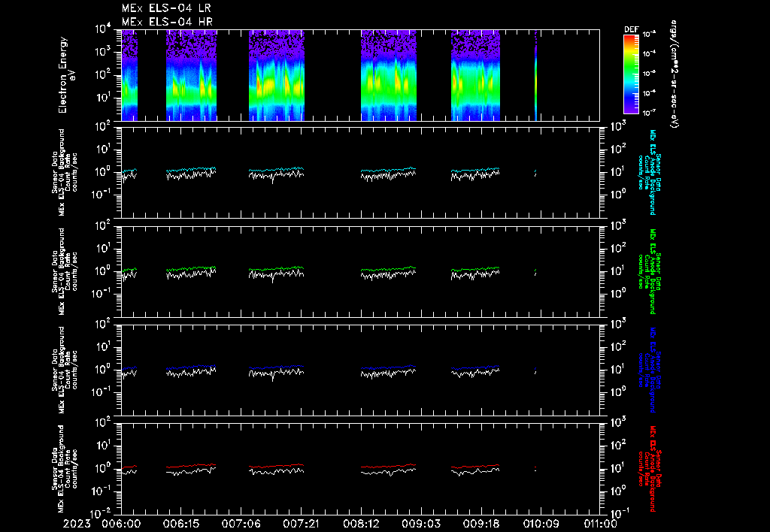This screenshot has height=532, width=770.
Task: Click the spectrogram data segment starting at 008:12
Action: (x=389, y=75)
